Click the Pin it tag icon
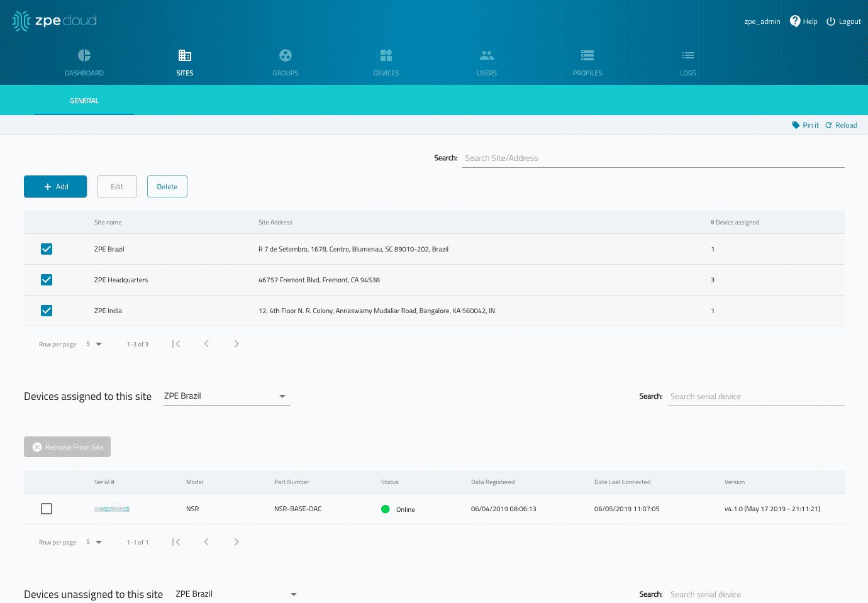This screenshot has width=868, height=603. pos(796,125)
